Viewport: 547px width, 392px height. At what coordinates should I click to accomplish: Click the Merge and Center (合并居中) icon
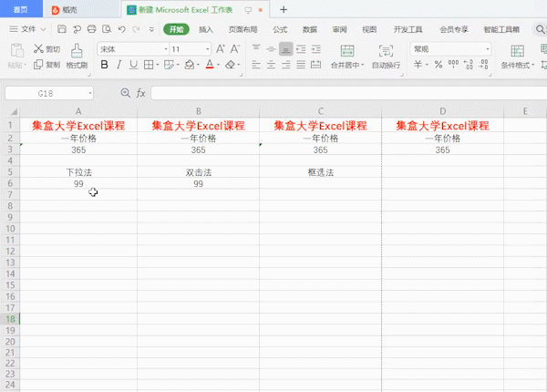pos(347,51)
